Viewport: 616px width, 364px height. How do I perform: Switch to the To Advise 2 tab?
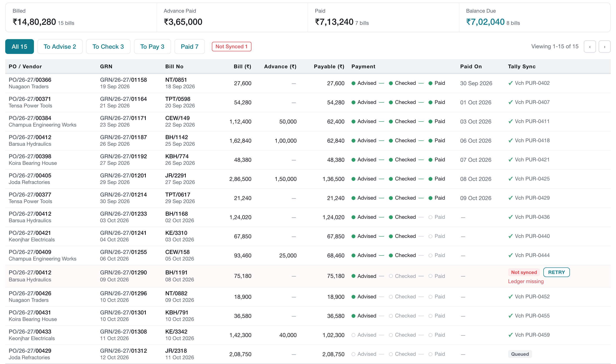click(x=60, y=47)
